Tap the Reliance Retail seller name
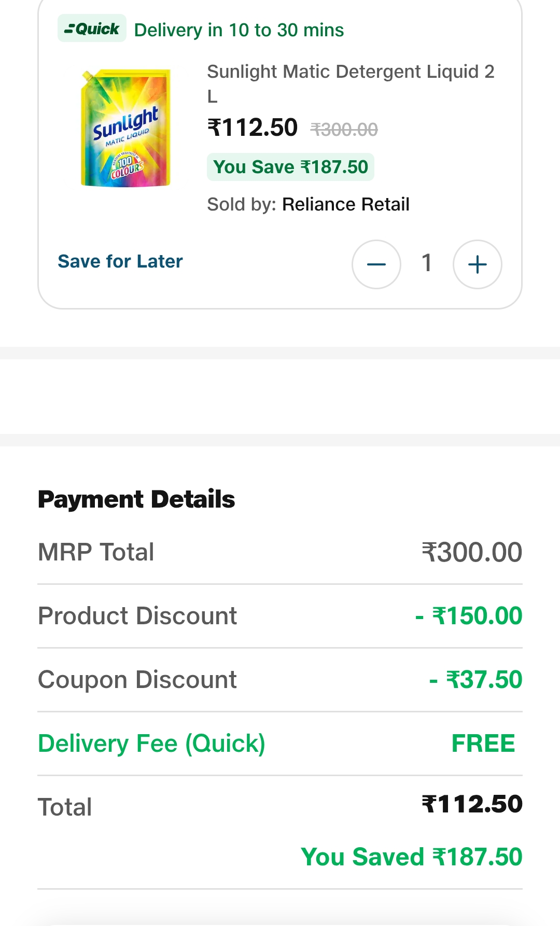Viewport: 560px width, 926px height. pyautogui.click(x=346, y=204)
